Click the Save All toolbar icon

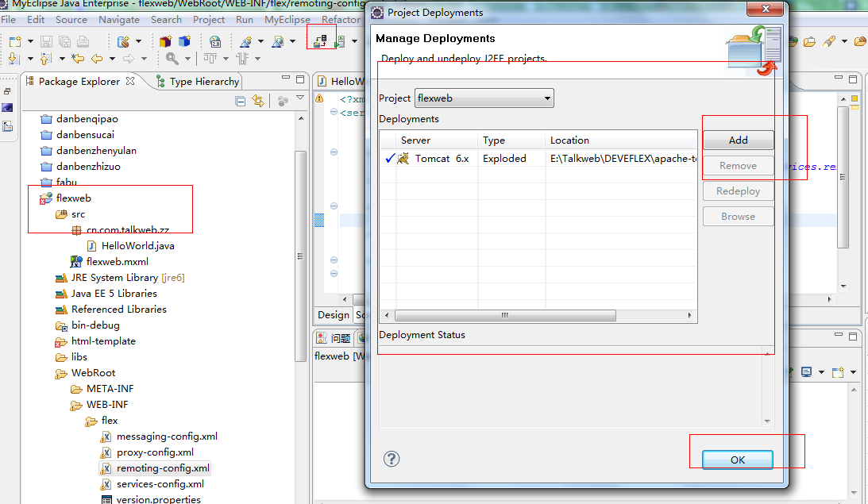coord(65,41)
